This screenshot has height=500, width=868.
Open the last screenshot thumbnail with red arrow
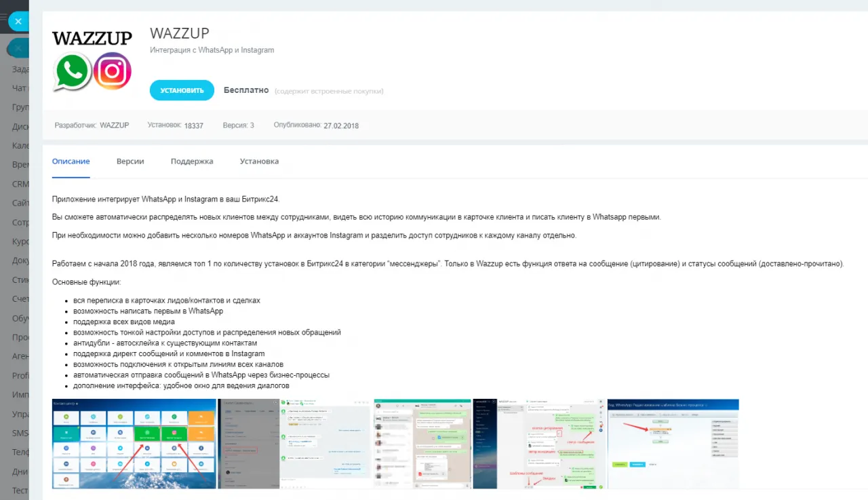673,444
